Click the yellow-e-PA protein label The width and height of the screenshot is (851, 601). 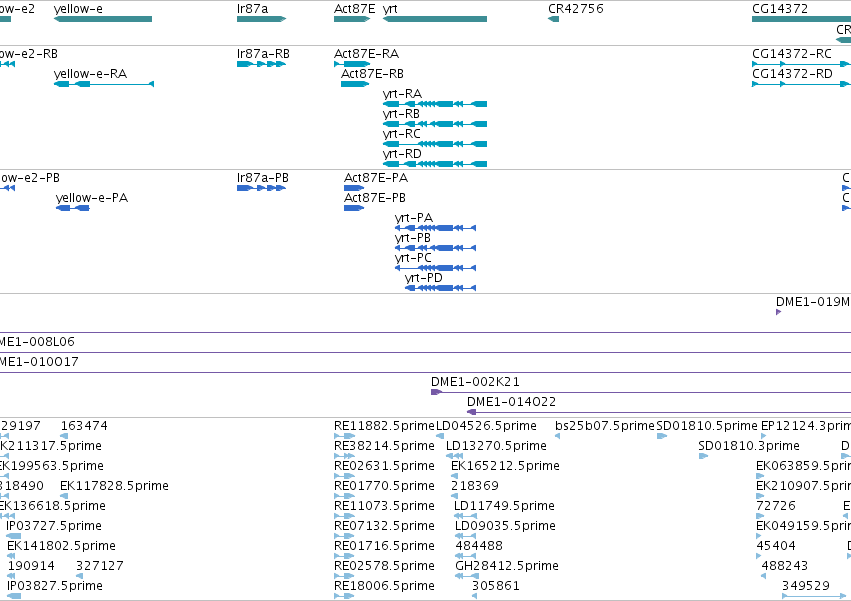pyautogui.click(x=92, y=198)
